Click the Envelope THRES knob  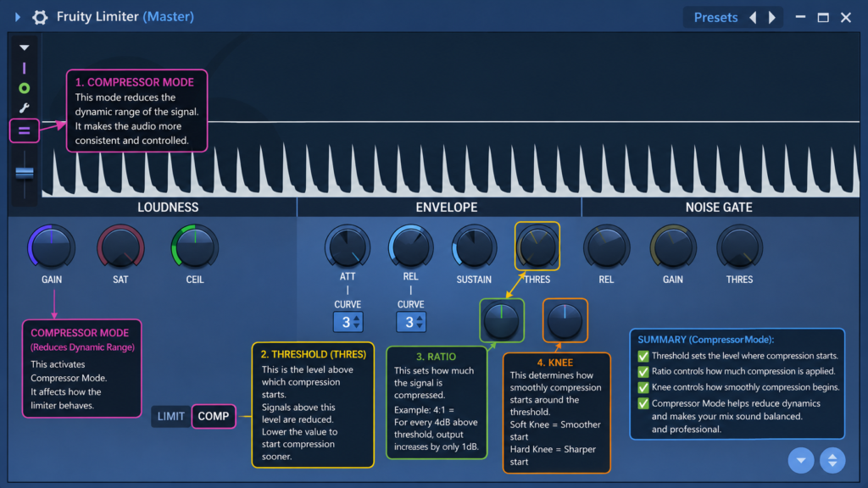tap(537, 247)
